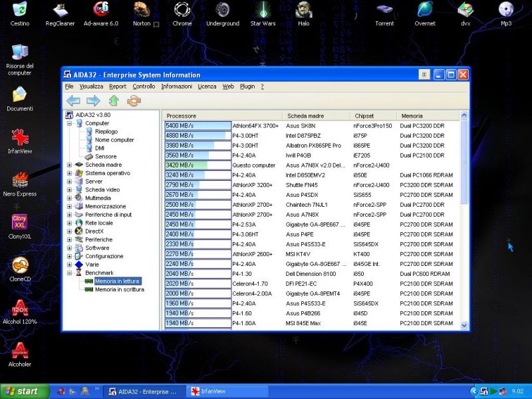Expand the Scheda video node
This screenshot has width=532, height=399.
tap(69, 190)
